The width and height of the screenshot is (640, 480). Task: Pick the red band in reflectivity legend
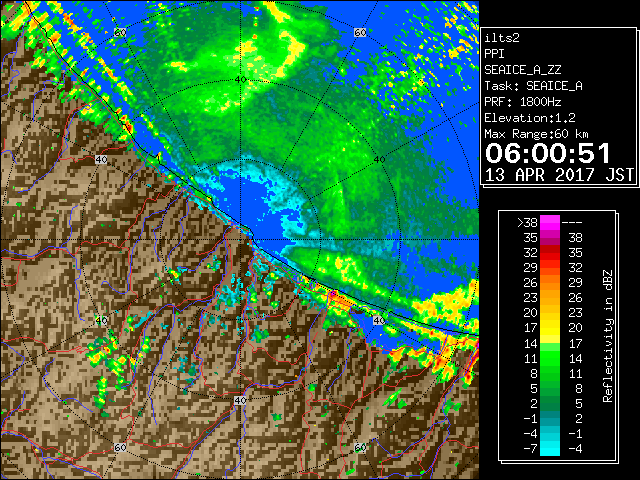(x=550, y=253)
